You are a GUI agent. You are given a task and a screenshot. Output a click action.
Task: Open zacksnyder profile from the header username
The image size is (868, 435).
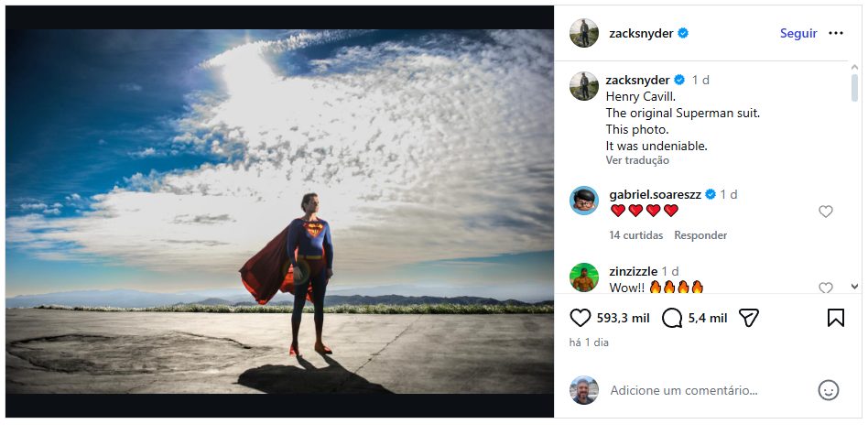[641, 33]
